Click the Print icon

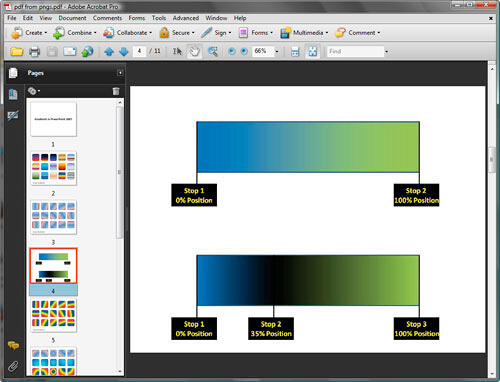(34, 51)
